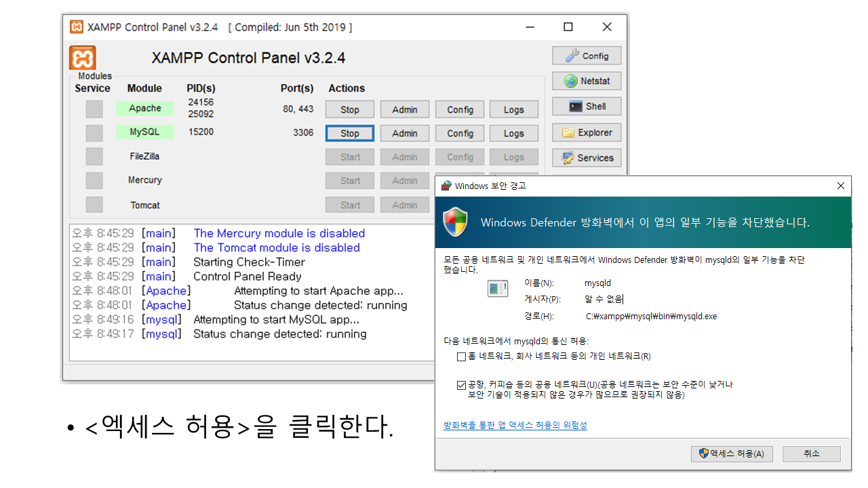Viewport: 868px width, 488px height.
Task: Click the 액세스 허용 allow access button
Action: click(x=731, y=453)
